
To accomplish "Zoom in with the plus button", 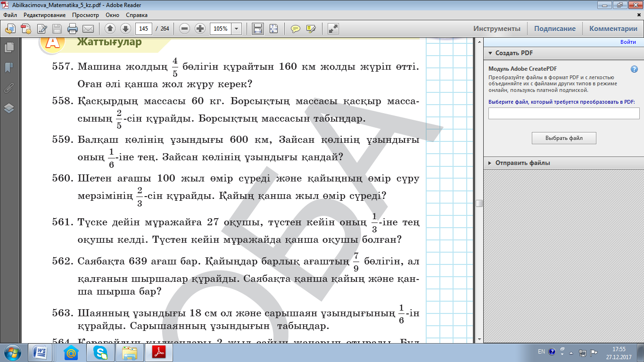I will click(200, 29).
